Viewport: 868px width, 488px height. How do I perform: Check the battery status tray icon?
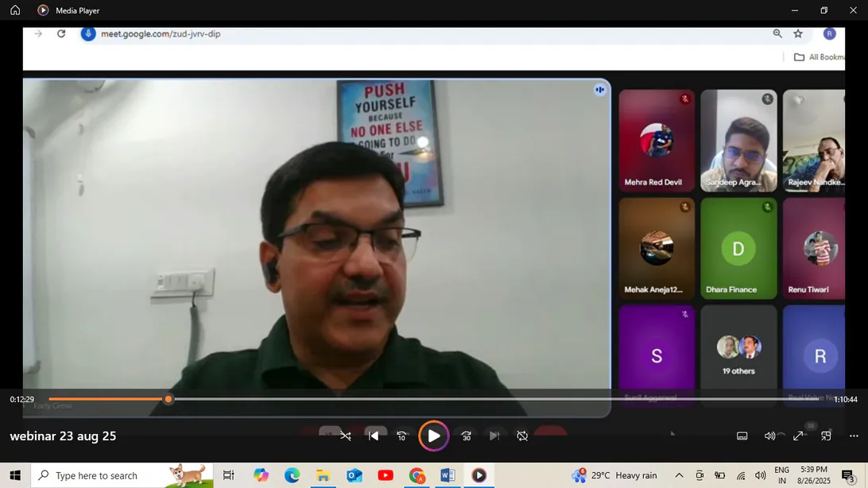point(719,475)
